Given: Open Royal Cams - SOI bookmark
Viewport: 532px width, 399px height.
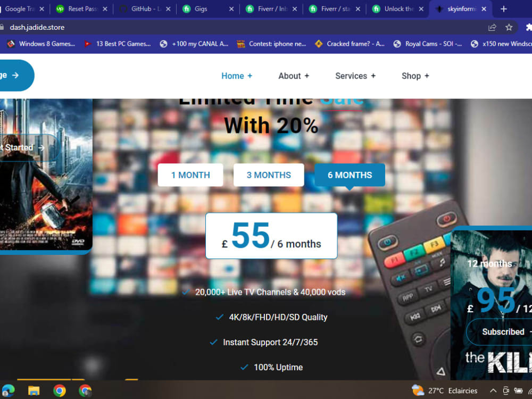Looking at the screenshot, I should pyautogui.click(x=428, y=44).
